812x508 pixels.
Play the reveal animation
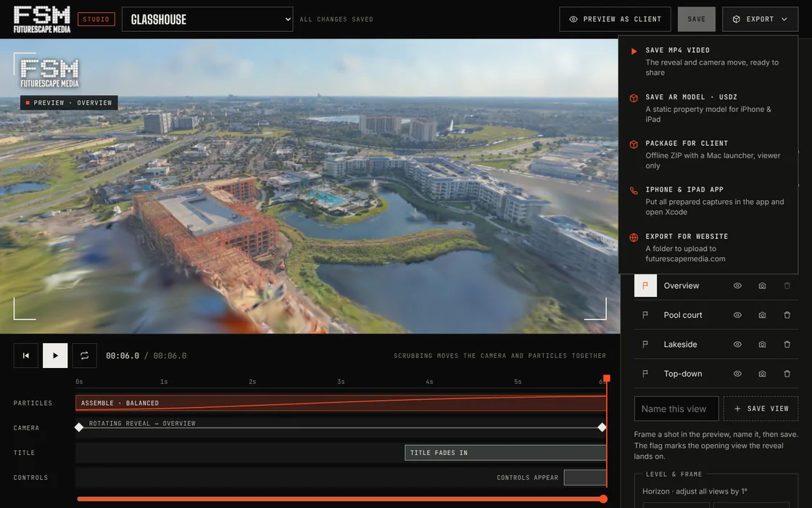pos(55,356)
